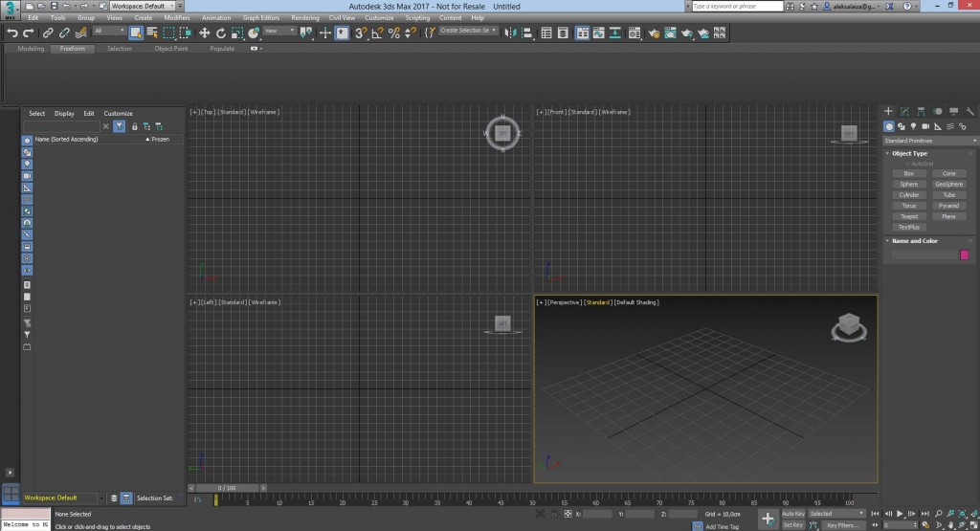The width and height of the screenshot is (980, 531).
Task: Open the Utilities panel wrench icon
Action: click(x=969, y=112)
